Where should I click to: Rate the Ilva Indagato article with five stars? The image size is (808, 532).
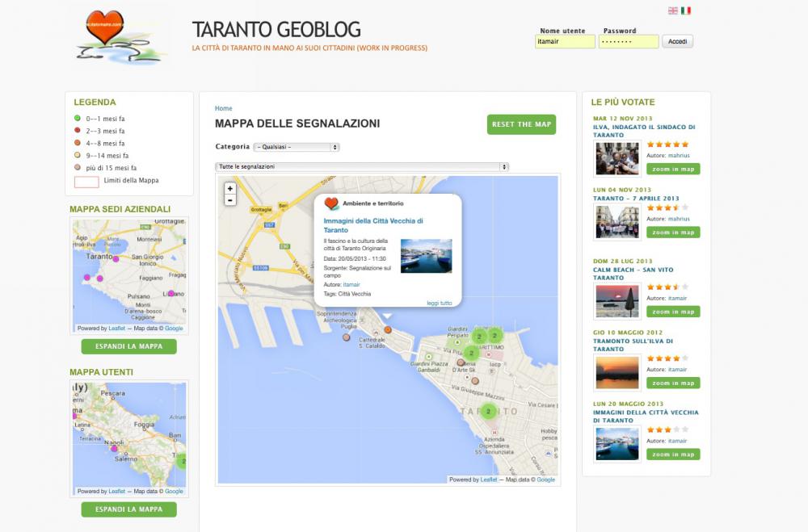[x=685, y=144]
